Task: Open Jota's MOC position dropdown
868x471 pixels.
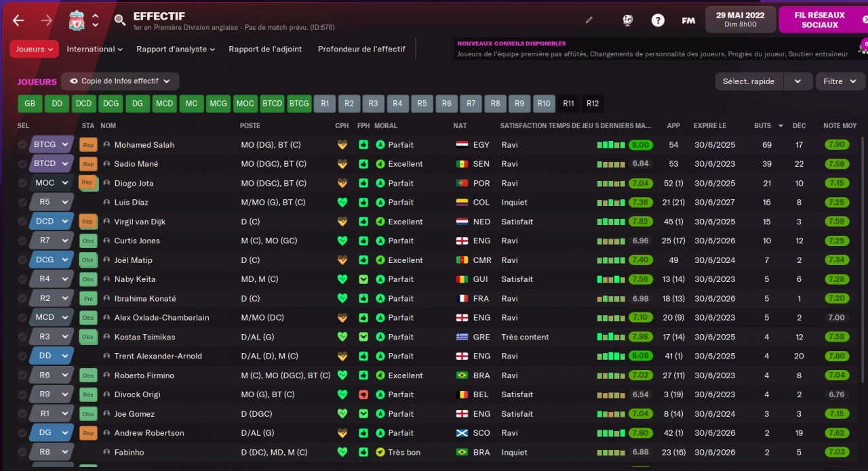Action: (52, 183)
